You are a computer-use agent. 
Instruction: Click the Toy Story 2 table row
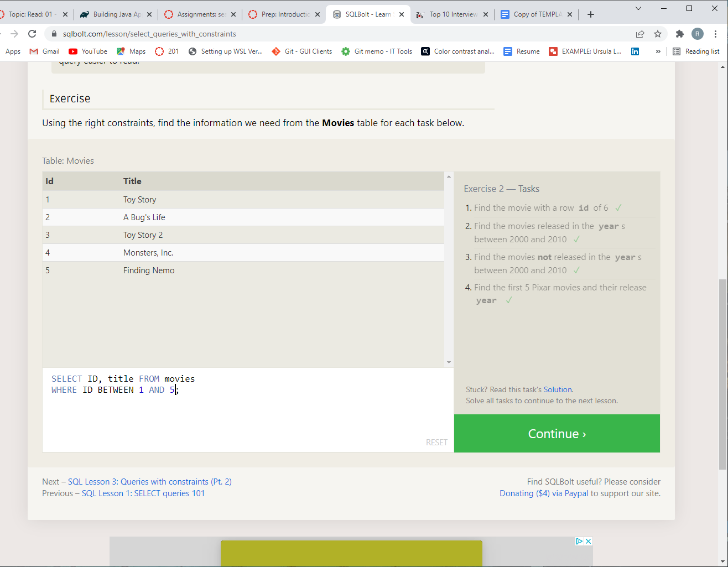pyautogui.click(x=243, y=235)
